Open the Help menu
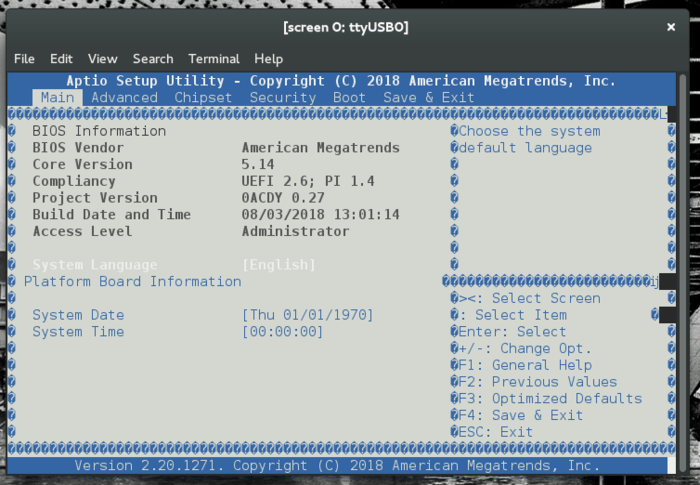Viewport: 700px width, 485px height. point(268,59)
